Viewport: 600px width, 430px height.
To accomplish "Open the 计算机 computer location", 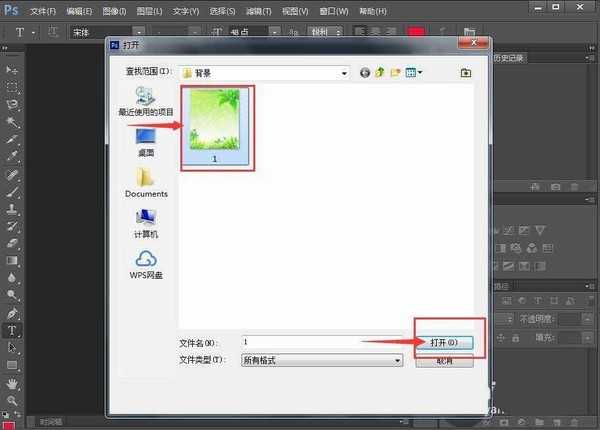I will click(x=146, y=222).
